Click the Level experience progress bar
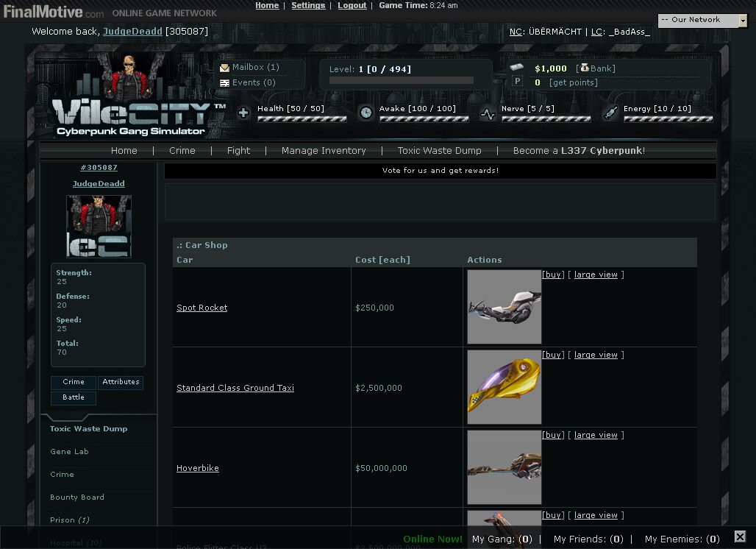The width and height of the screenshot is (756, 549). pos(402,80)
